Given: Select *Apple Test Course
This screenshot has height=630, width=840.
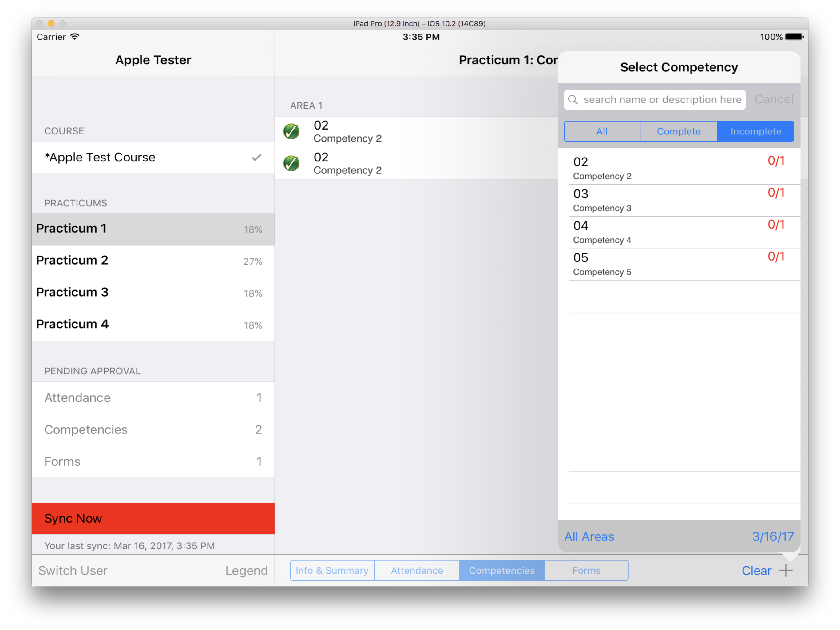Looking at the screenshot, I should pos(153,157).
